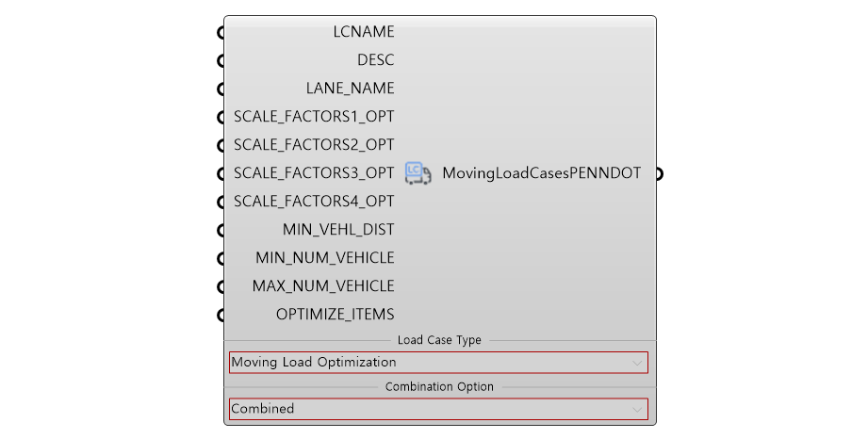868x439 pixels.
Task: Select the SCALE_FACTORS3_OPT input parameter
Action: tap(314, 173)
